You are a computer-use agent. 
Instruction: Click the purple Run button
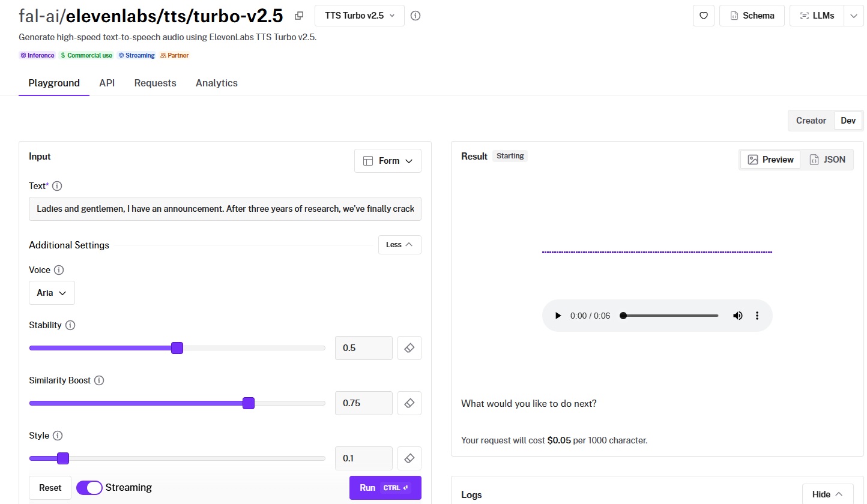tap(385, 488)
